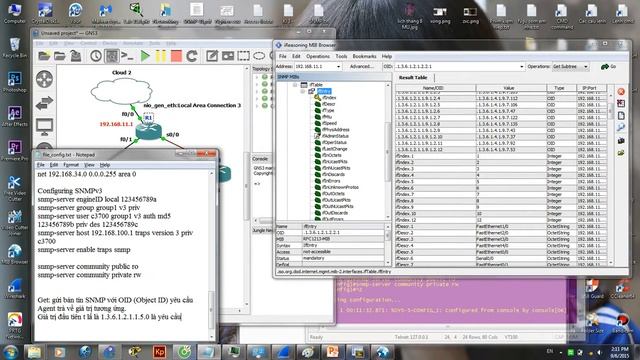The height and width of the screenshot is (360, 640).
Task: Suspend all devices with yellow pause icon in GNS3
Action: (x=160, y=56)
